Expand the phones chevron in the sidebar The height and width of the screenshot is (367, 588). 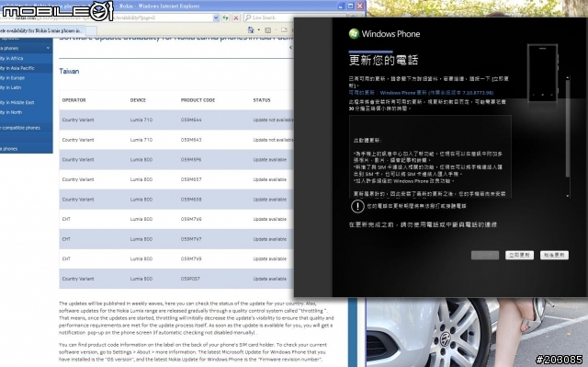(48, 48)
